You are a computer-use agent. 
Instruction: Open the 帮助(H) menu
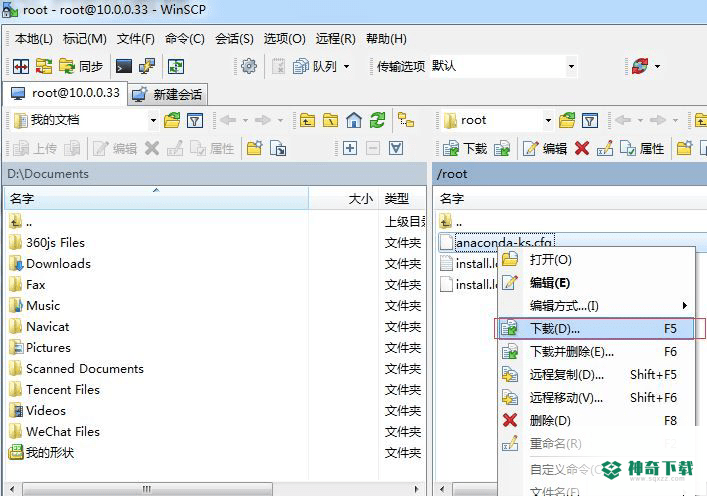(386, 39)
